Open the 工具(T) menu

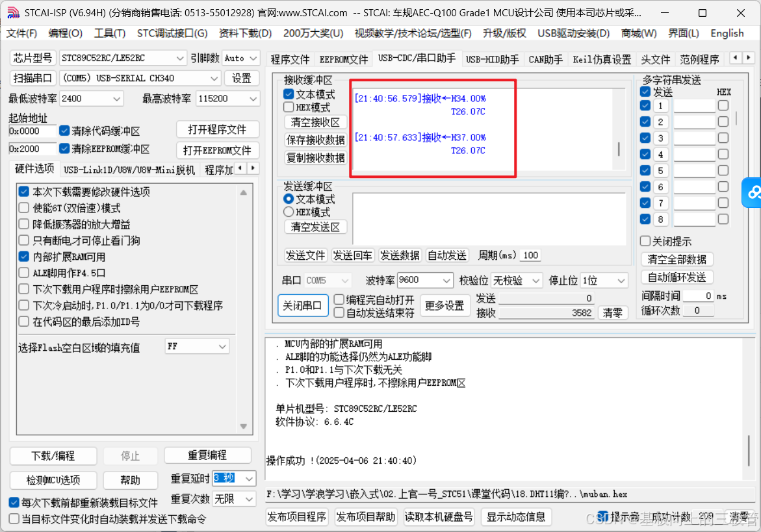(x=110, y=33)
